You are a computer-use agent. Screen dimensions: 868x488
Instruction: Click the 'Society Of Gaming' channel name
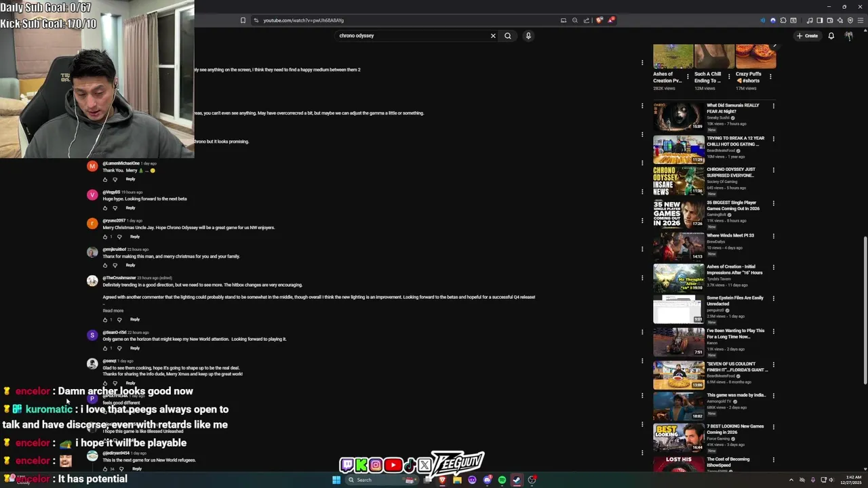click(x=722, y=182)
